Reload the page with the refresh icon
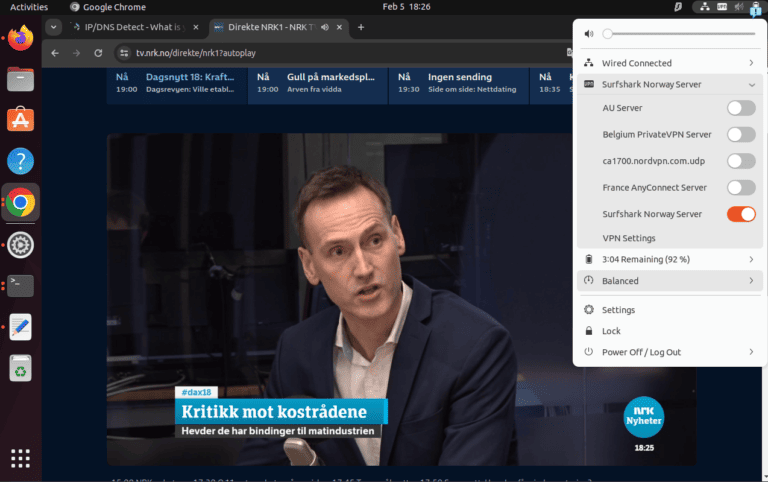This screenshot has width=768, height=482. pyautogui.click(x=98, y=52)
